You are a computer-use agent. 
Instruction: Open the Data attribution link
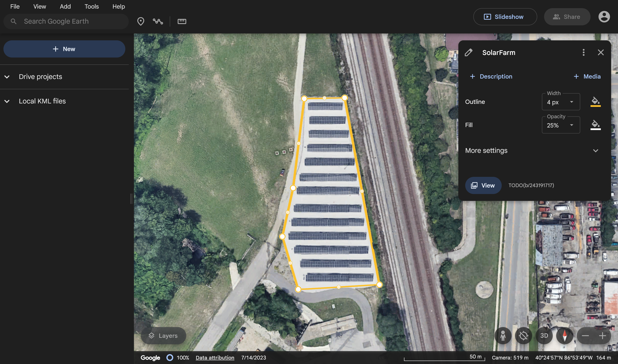click(215, 358)
